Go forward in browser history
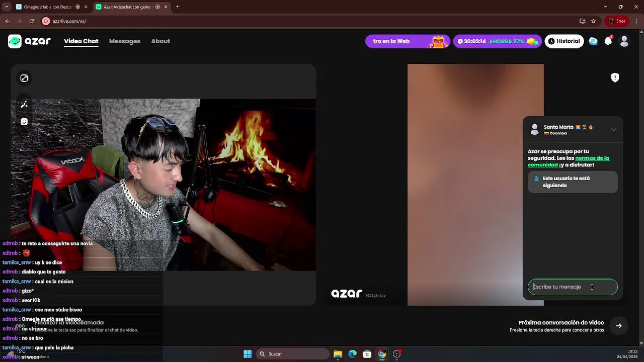This screenshot has width=644, height=362. pyautogui.click(x=19, y=21)
